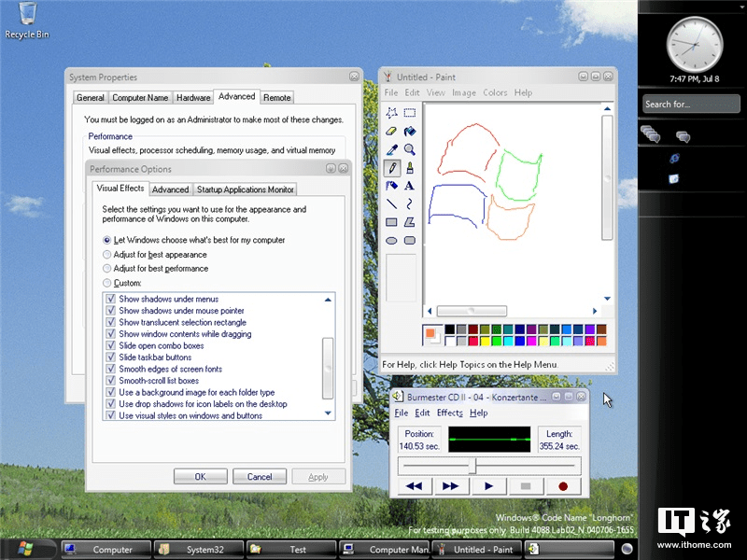Apply the performance settings changes

pos(318,476)
